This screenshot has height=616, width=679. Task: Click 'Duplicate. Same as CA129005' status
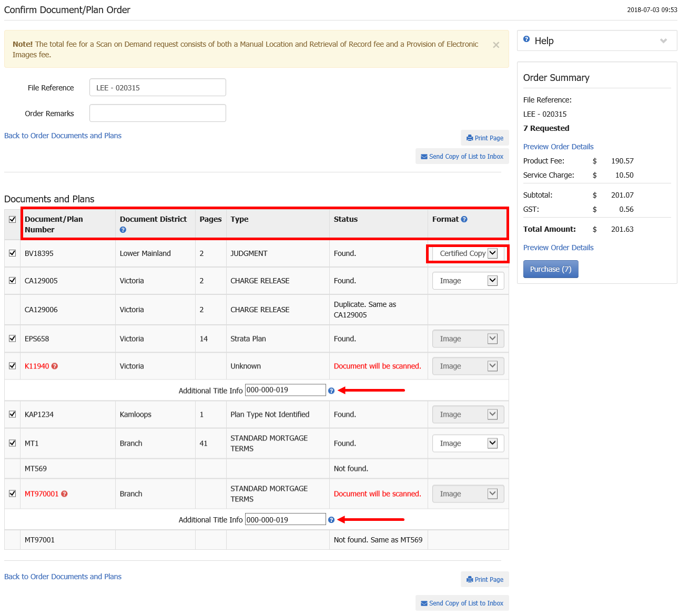click(365, 310)
